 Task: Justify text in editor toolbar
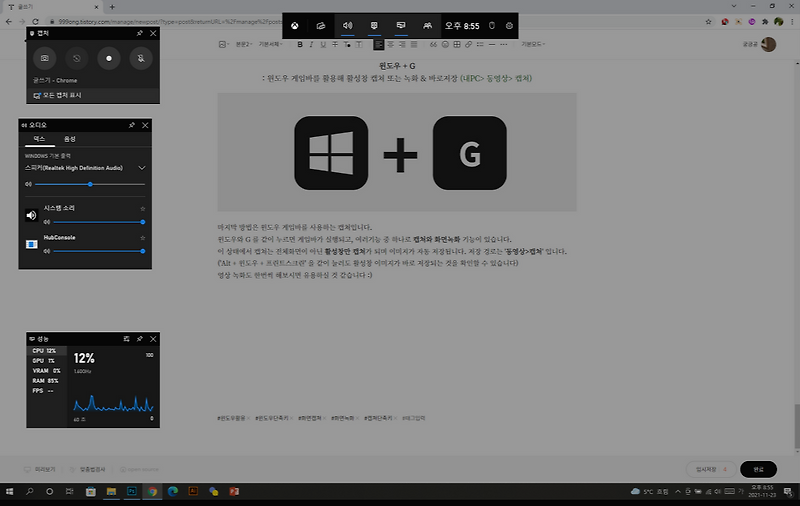click(x=414, y=44)
